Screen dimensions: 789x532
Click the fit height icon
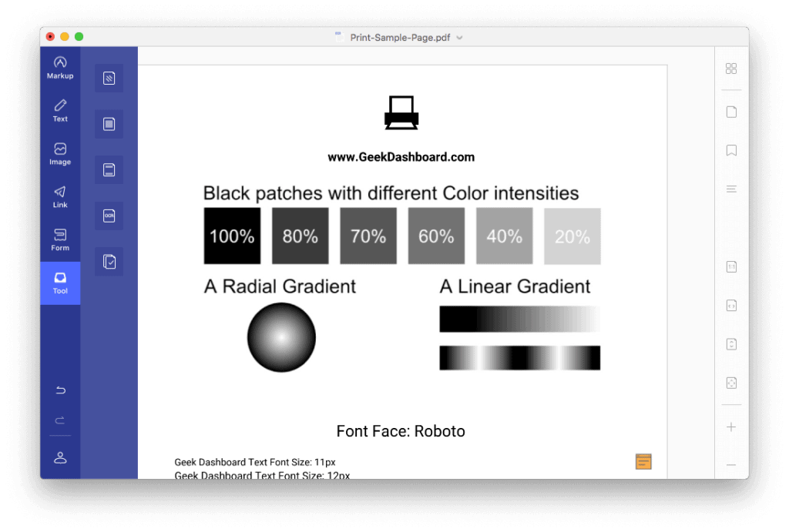point(731,344)
